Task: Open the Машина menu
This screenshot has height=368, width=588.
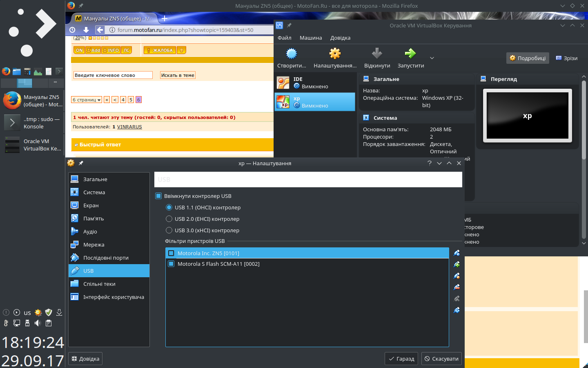Action: coord(311,38)
